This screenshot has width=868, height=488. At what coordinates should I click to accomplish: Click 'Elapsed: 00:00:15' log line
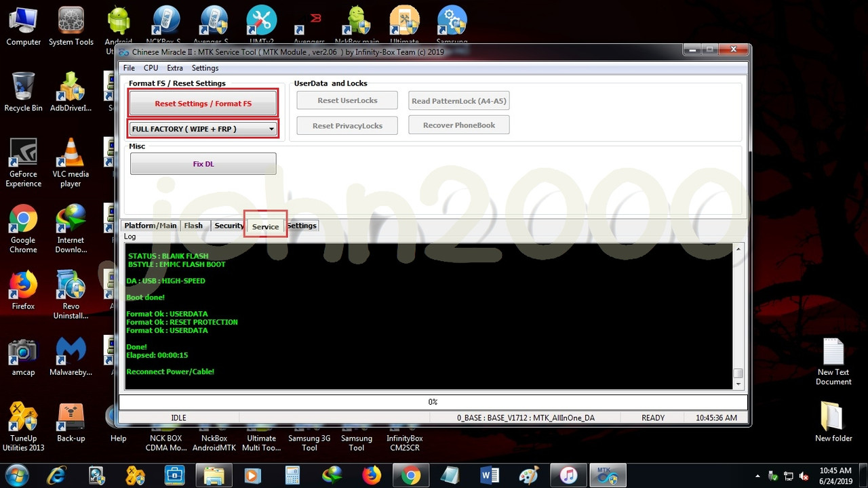coord(157,355)
